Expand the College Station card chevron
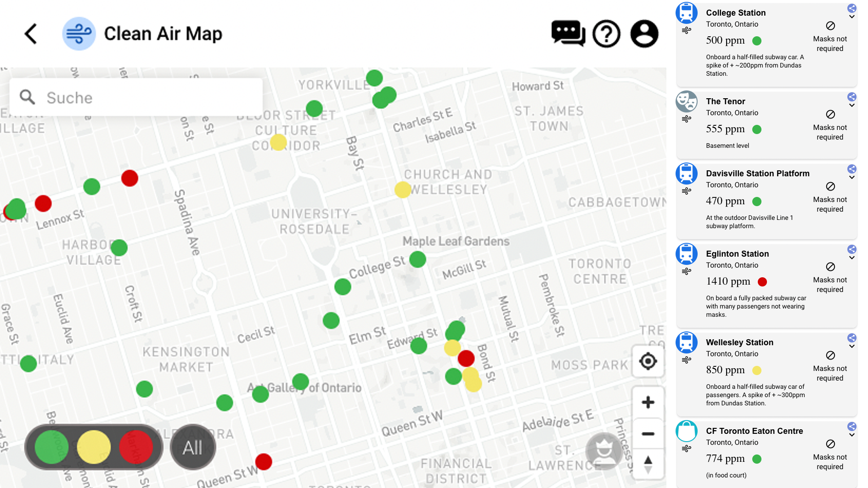The height and width of the screenshot is (488, 868). [851, 17]
